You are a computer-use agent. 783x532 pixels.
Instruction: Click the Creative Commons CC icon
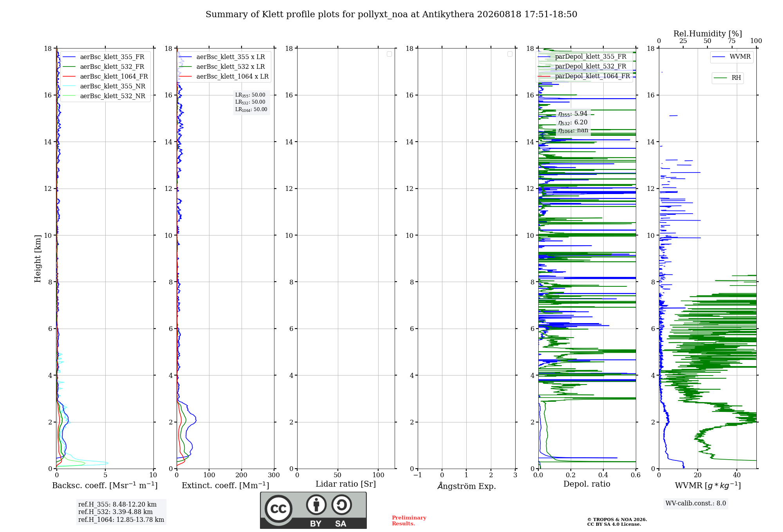click(278, 509)
